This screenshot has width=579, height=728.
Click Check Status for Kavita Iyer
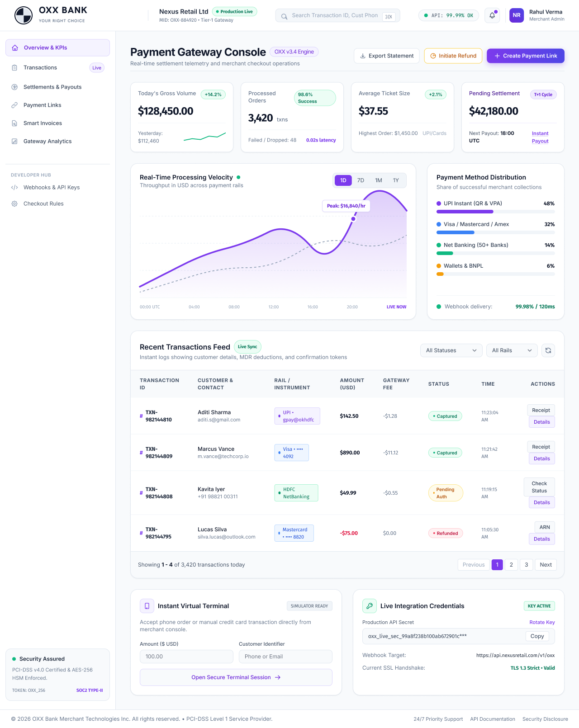(539, 487)
